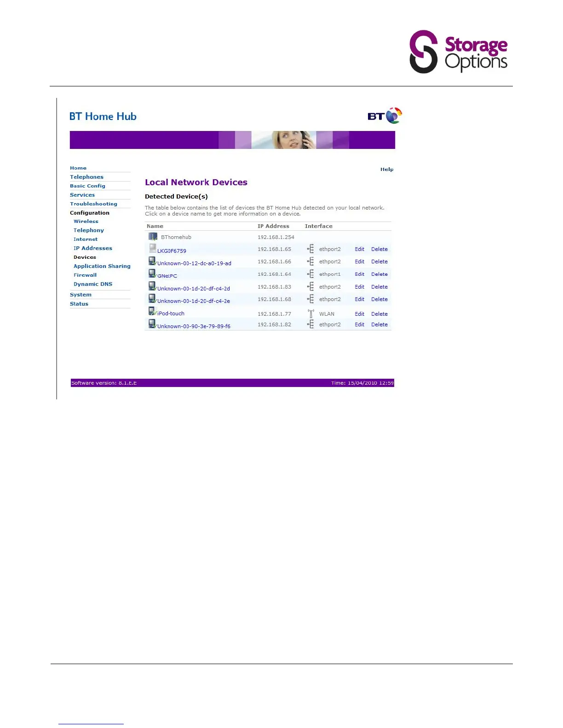Click the ethernet icon for 192.168.1.66
563x728 pixels.
310,262
